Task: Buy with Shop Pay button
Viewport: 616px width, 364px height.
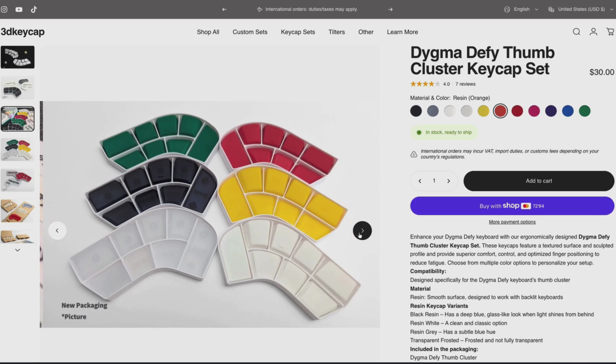Action: [x=512, y=206]
